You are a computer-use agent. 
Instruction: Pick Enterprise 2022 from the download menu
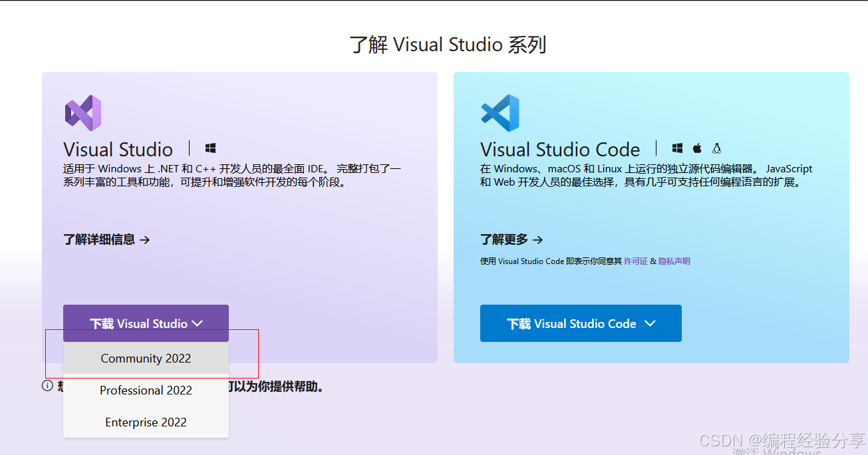[146, 422]
